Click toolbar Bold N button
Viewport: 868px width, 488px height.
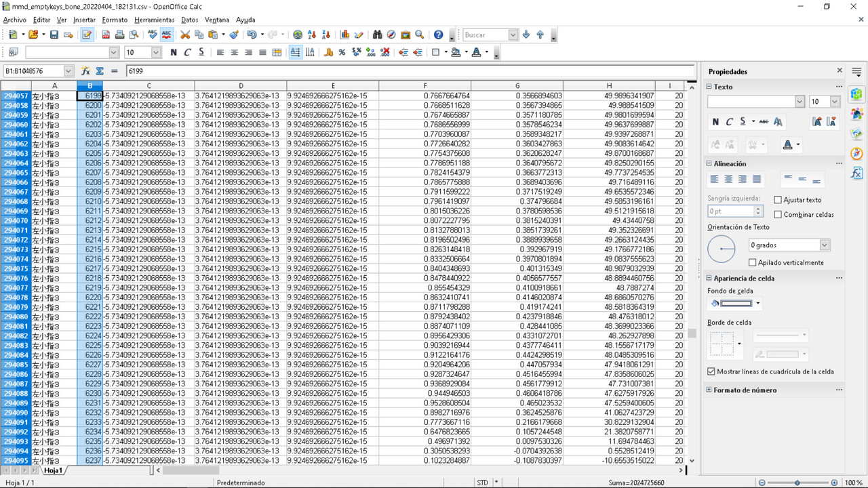point(174,52)
